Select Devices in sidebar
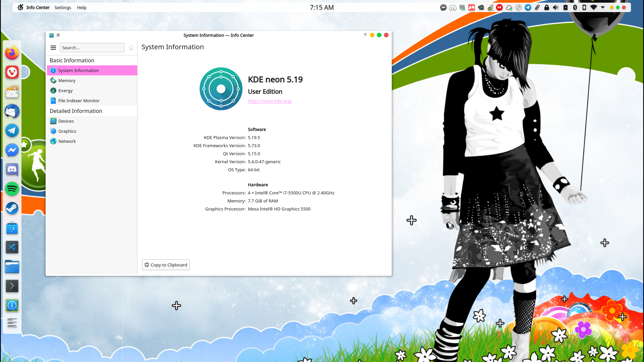The width and height of the screenshot is (644, 362). 92,121
